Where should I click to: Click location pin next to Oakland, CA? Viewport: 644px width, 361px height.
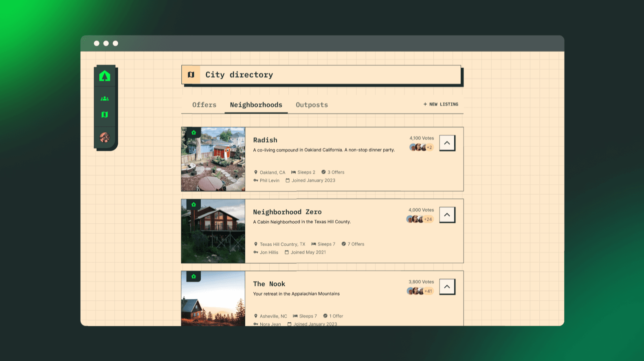click(x=256, y=172)
